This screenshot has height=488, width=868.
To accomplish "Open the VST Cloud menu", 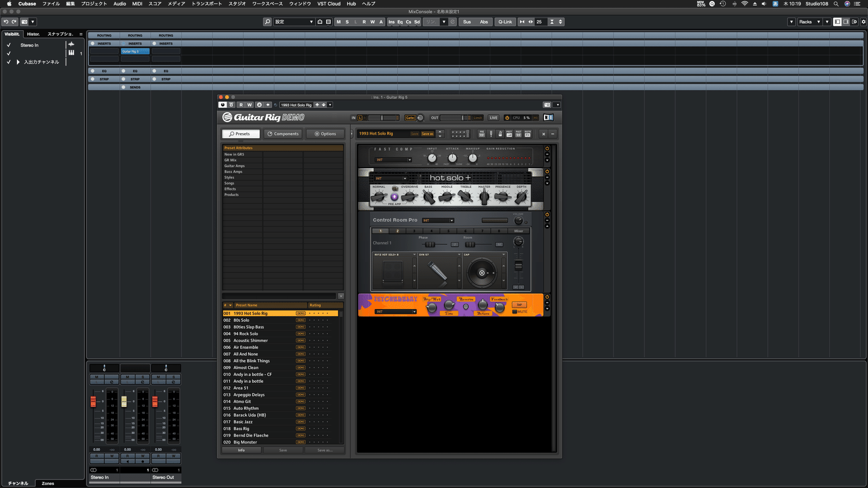I will (x=329, y=4).
